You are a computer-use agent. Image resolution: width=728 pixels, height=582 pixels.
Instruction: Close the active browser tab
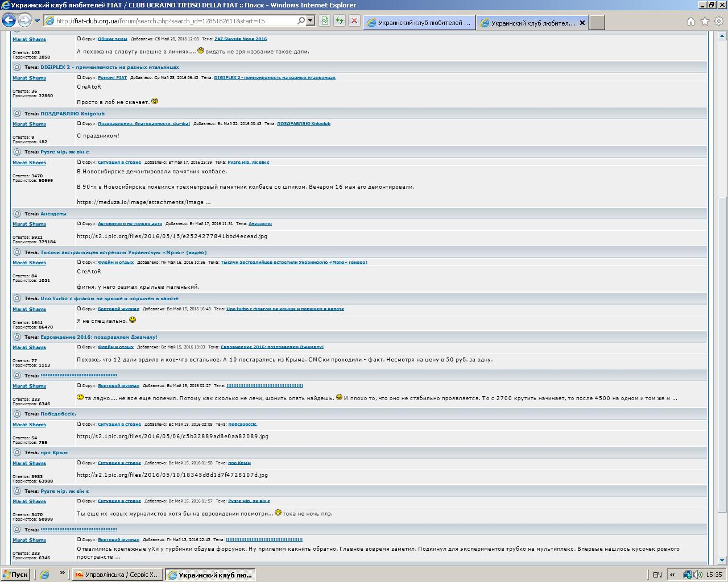tap(582, 23)
